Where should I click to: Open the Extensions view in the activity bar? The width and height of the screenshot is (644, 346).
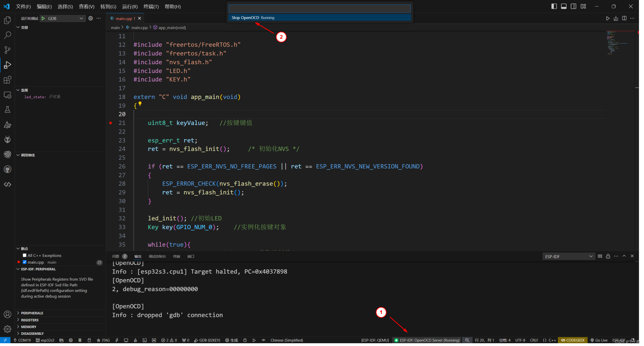[x=8, y=80]
